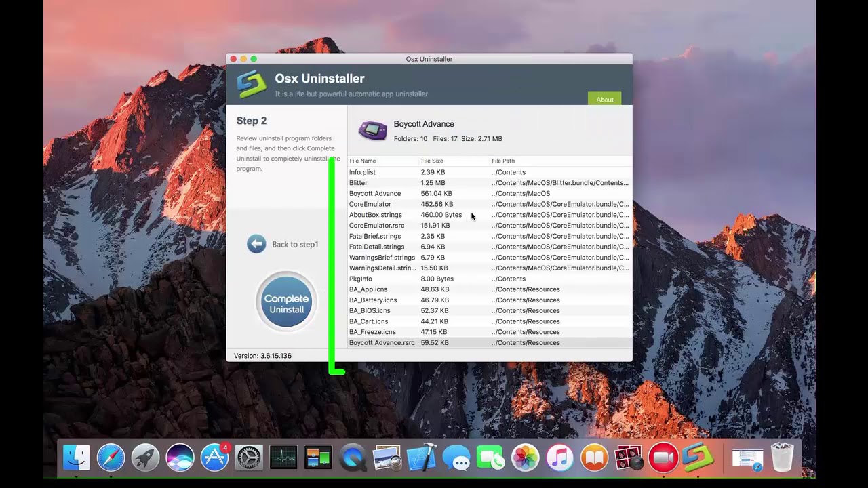868x488 pixels.
Task: Open red screen recorder icon in dock
Action: point(664,457)
